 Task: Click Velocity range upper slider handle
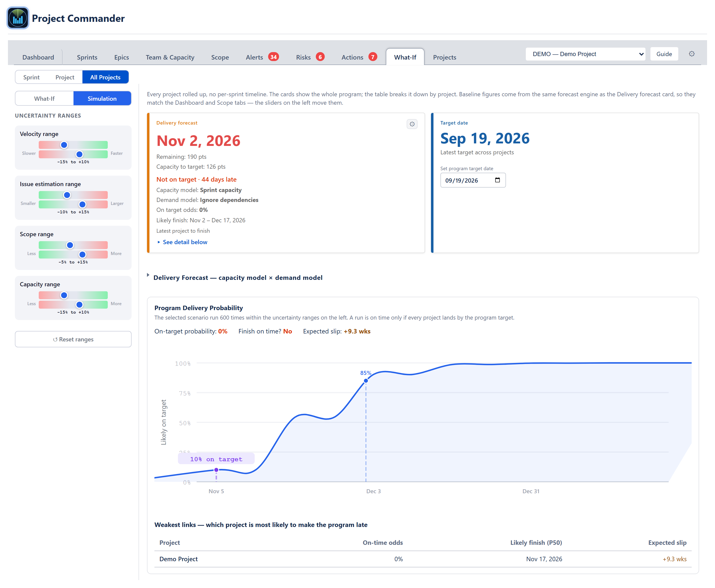[64, 145]
